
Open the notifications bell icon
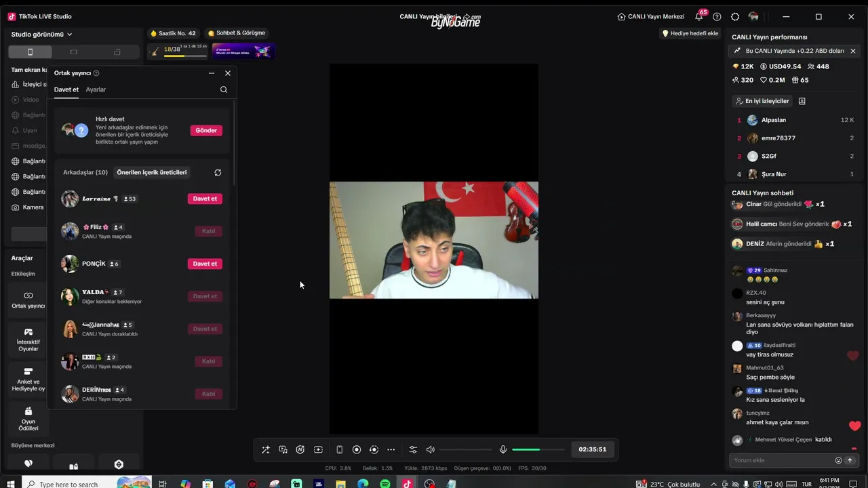click(x=699, y=17)
